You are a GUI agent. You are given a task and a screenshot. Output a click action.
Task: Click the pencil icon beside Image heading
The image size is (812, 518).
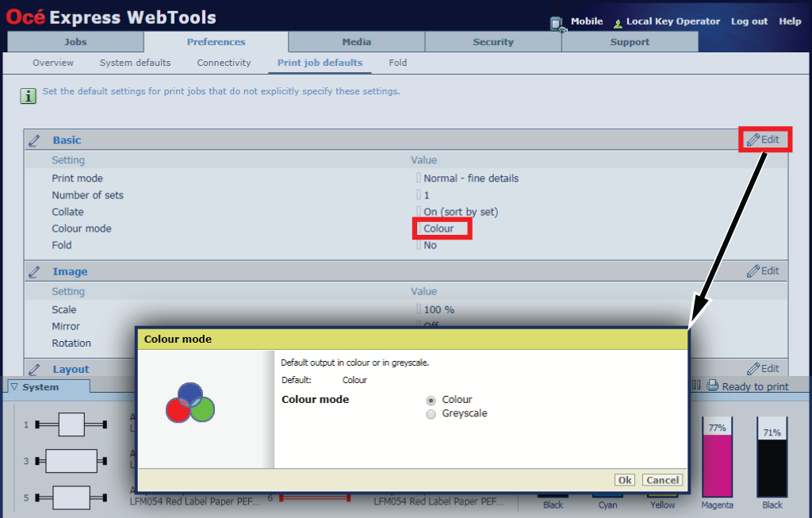(x=34, y=272)
